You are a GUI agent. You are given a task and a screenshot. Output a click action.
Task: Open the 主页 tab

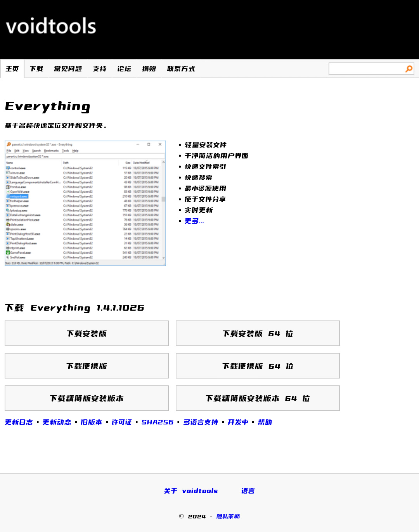(x=12, y=69)
